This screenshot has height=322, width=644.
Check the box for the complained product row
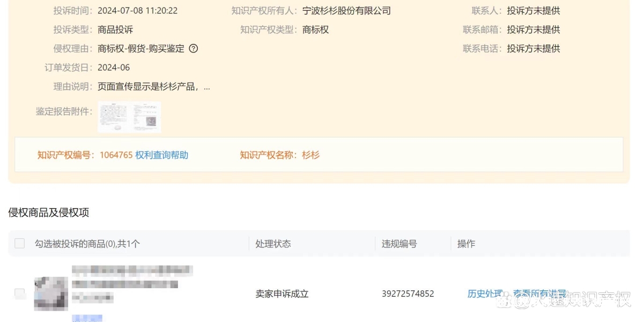pos(19,294)
